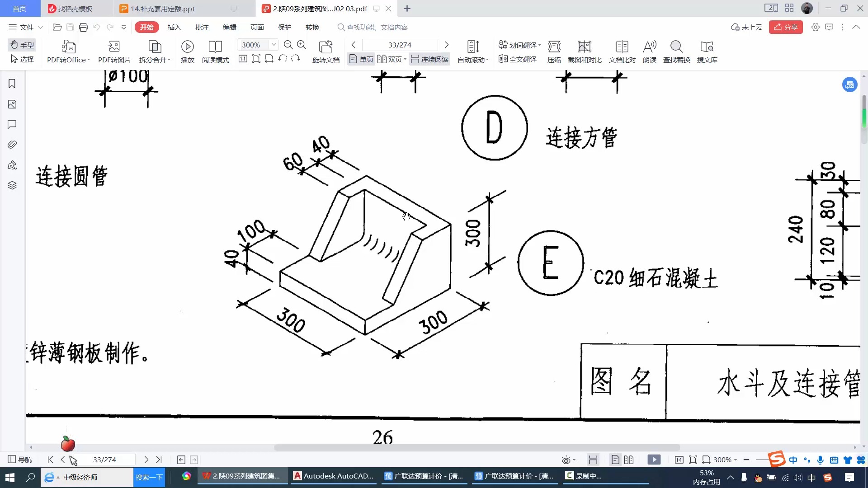Open settings gear in title ribbon
868x488 pixels.
(815, 27)
